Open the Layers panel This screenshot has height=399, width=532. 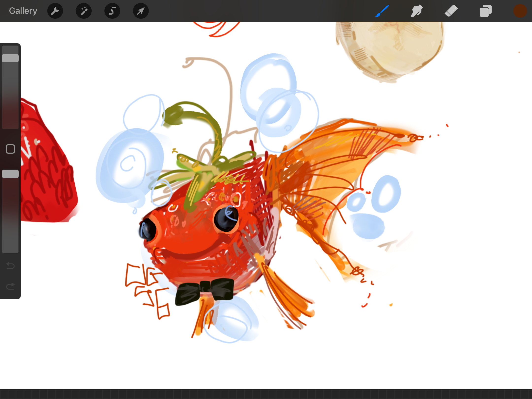pyautogui.click(x=485, y=11)
